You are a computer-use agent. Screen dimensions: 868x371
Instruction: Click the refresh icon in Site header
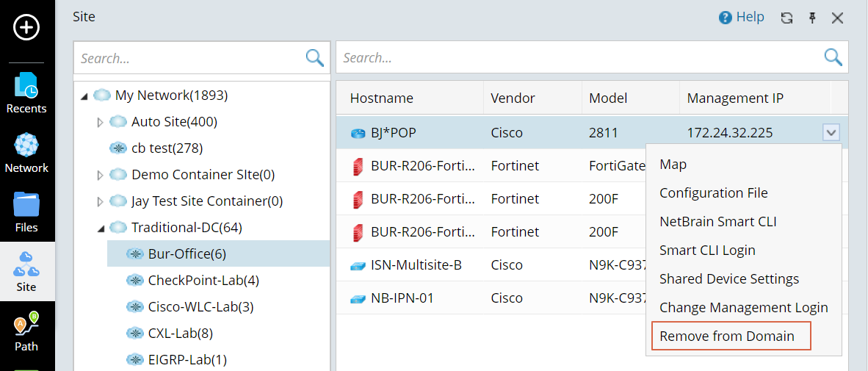[786, 18]
